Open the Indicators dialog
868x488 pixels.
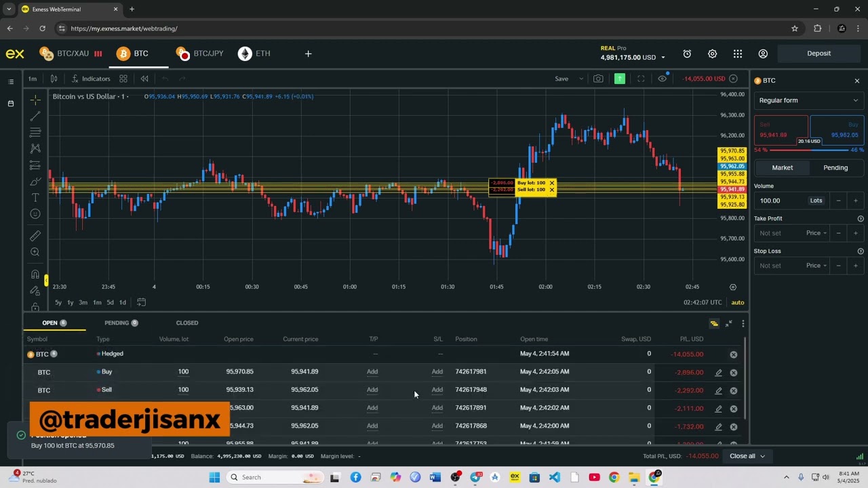[x=91, y=79]
